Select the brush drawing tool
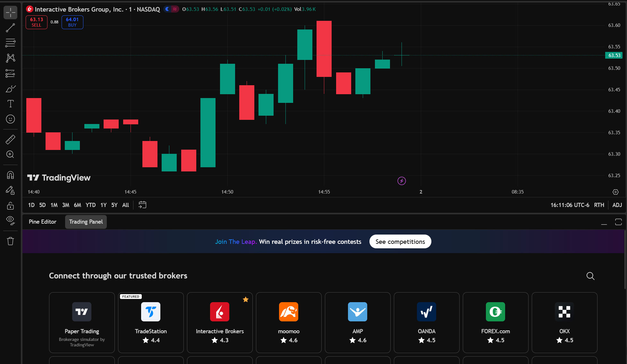The height and width of the screenshot is (364, 627). (10, 89)
